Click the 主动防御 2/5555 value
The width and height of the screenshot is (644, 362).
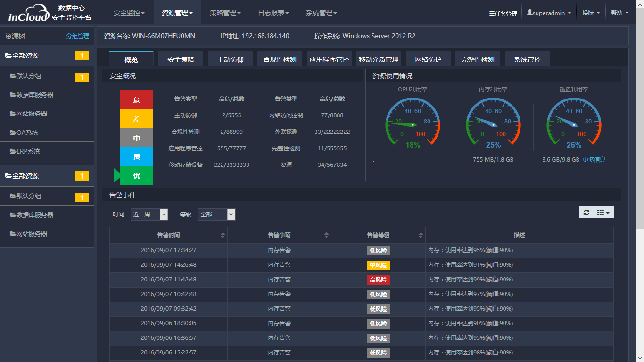[231, 115]
